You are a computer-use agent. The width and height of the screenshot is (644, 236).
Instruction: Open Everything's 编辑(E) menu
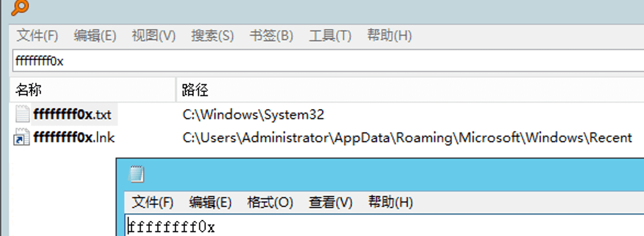95,36
